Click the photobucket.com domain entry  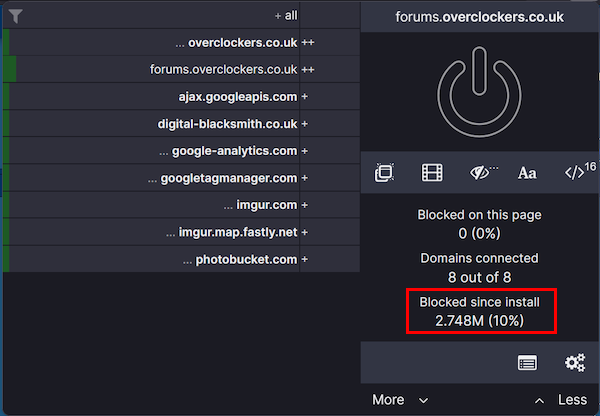[x=246, y=259]
